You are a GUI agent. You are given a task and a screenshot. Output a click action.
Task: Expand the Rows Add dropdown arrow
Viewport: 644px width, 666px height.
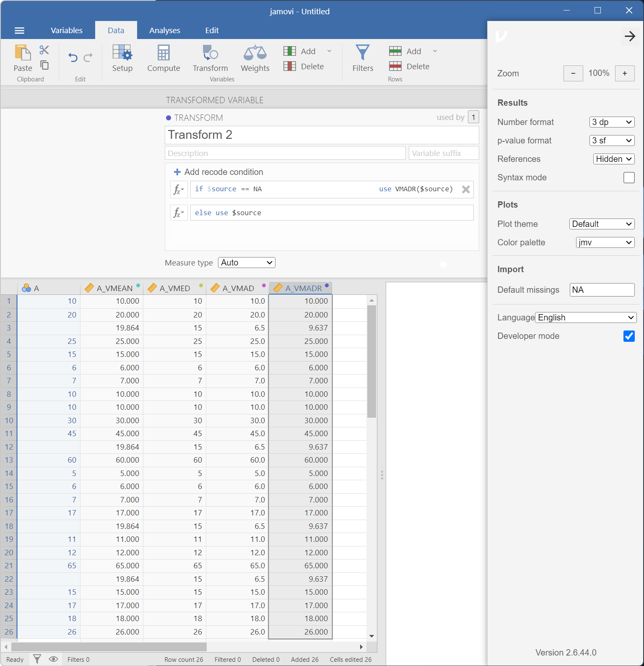click(435, 51)
